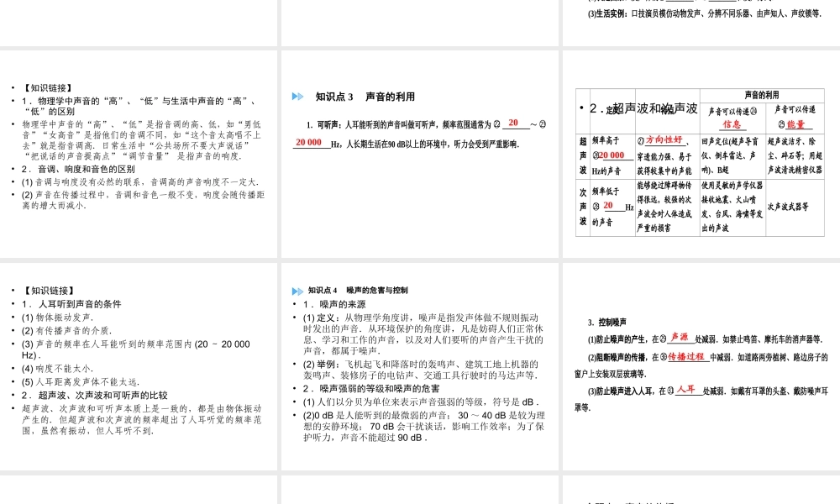
Task: Click the line (2) 声音在传播过程中
Action: pos(143,200)
